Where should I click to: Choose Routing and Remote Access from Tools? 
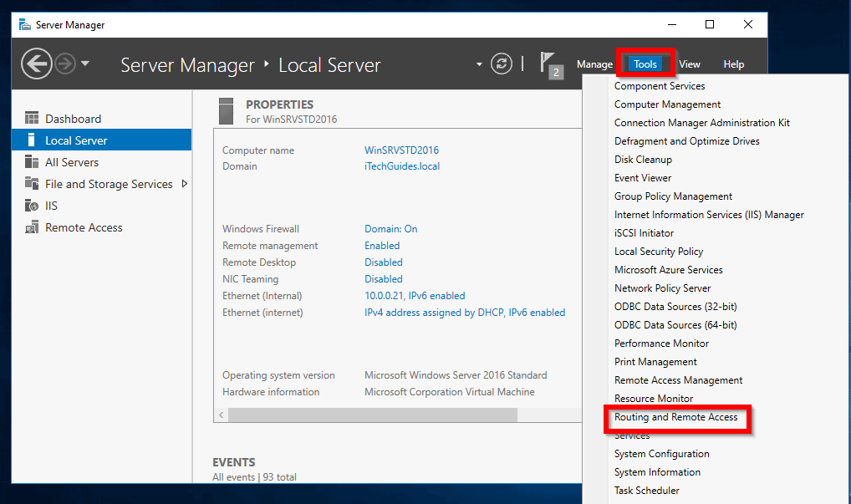(x=675, y=417)
